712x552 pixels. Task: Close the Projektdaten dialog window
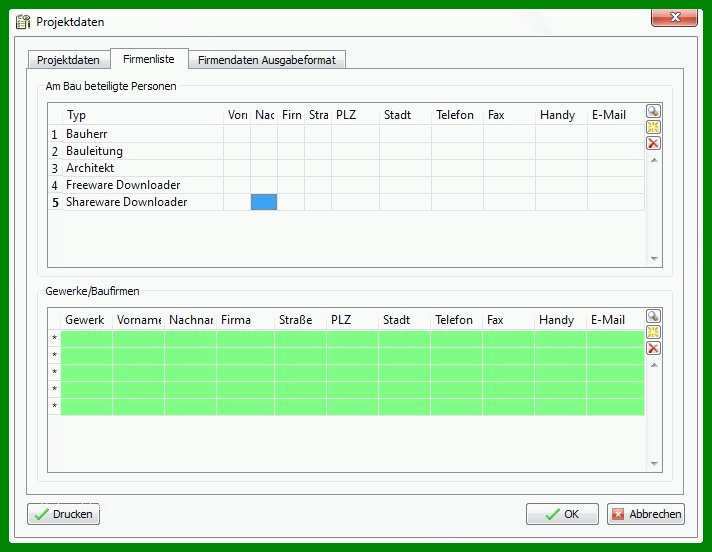(x=674, y=17)
